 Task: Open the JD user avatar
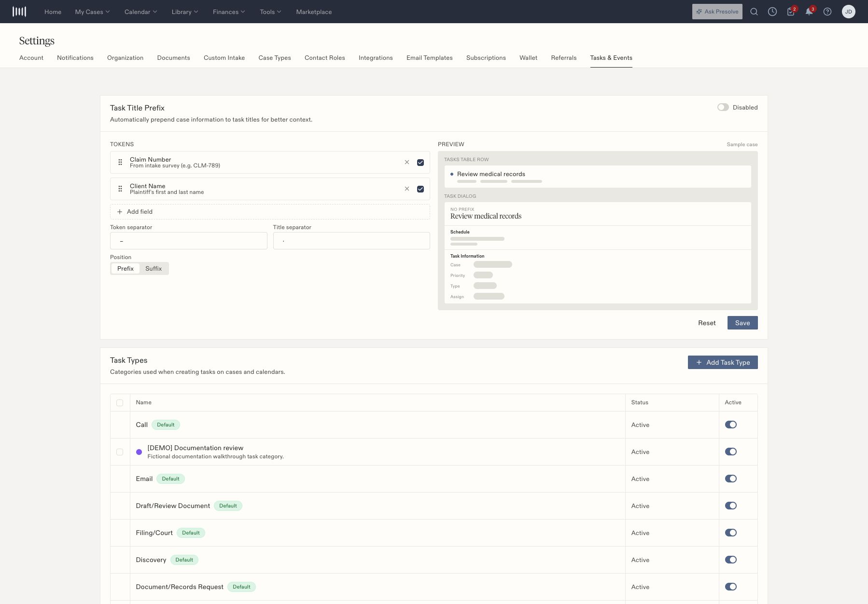(849, 12)
